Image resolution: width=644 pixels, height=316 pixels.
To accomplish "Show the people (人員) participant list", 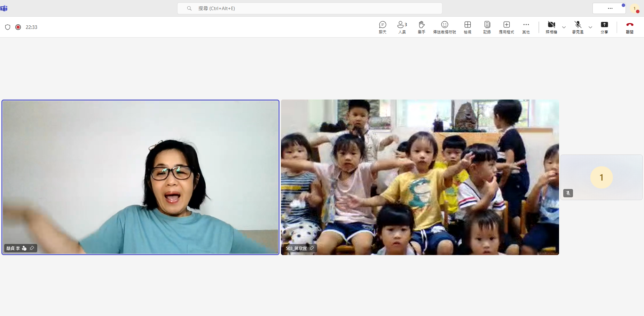I will click(402, 27).
